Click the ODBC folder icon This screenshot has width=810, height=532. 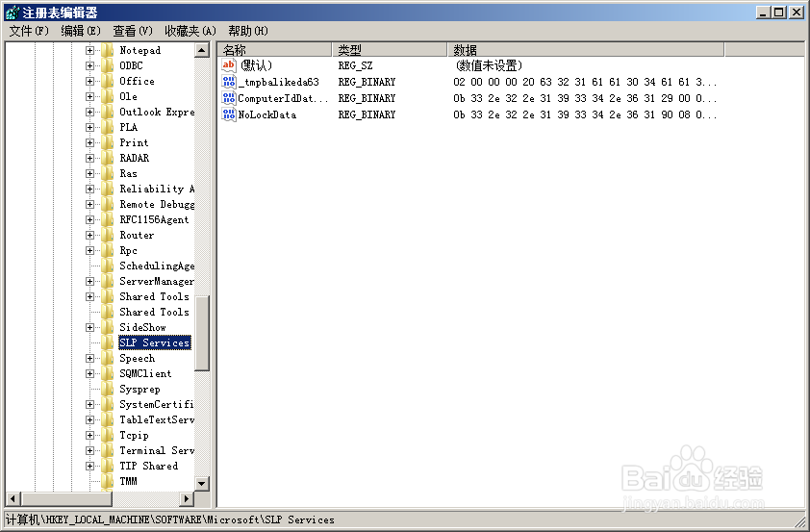pyautogui.click(x=108, y=65)
